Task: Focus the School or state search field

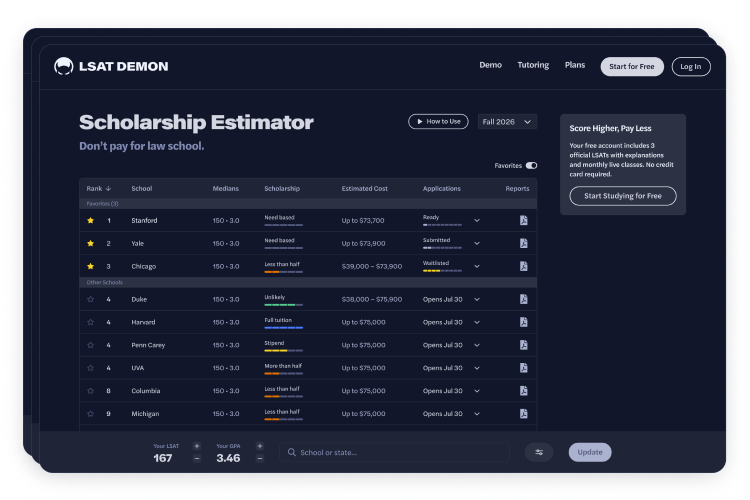Action: click(395, 452)
